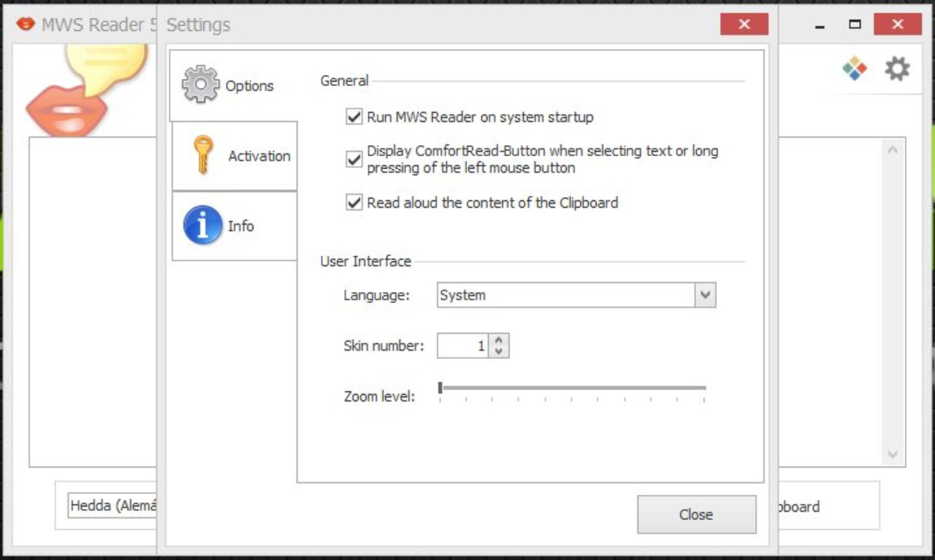Open the Options tab in Settings
This screenshot has height=560, width=935.
[234, 85]
